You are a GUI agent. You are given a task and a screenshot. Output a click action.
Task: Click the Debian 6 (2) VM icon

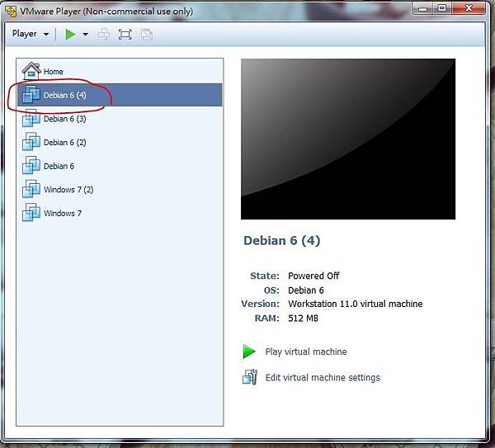31,142
